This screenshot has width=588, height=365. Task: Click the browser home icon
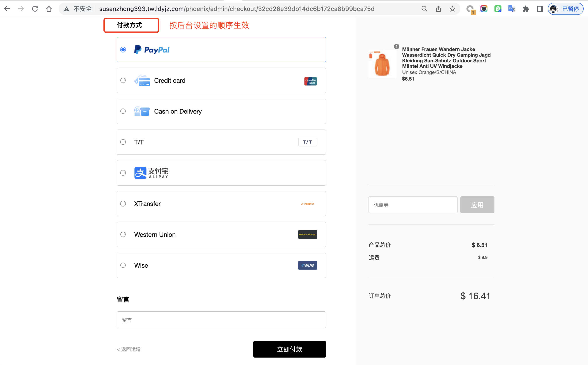coord(49,9)
